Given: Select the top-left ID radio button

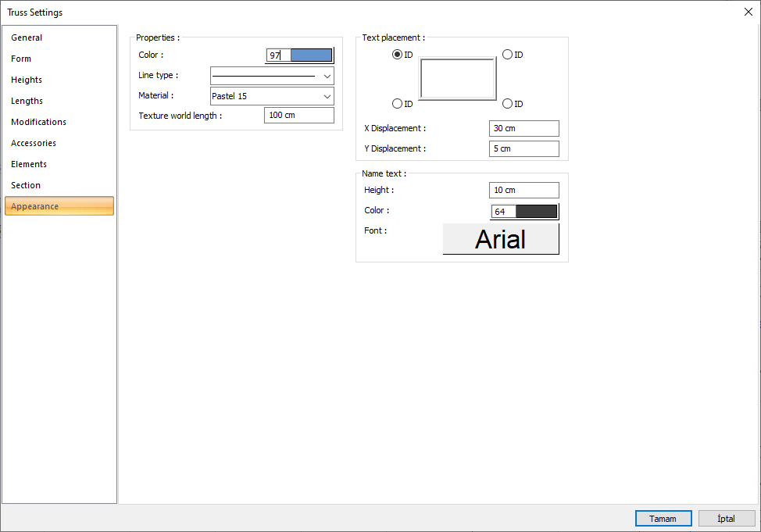Looking at the screenshot, I should point(397,55).
